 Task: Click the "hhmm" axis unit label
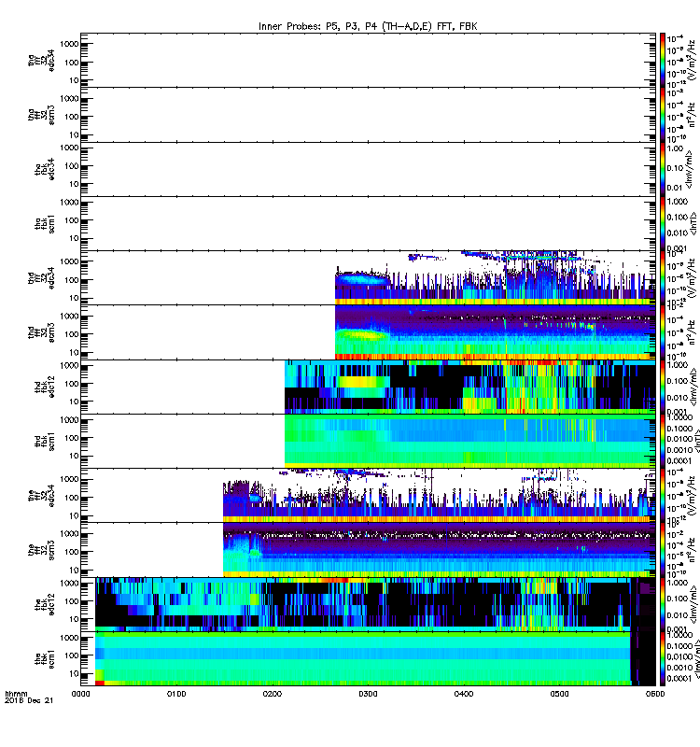tap(16, 694)
